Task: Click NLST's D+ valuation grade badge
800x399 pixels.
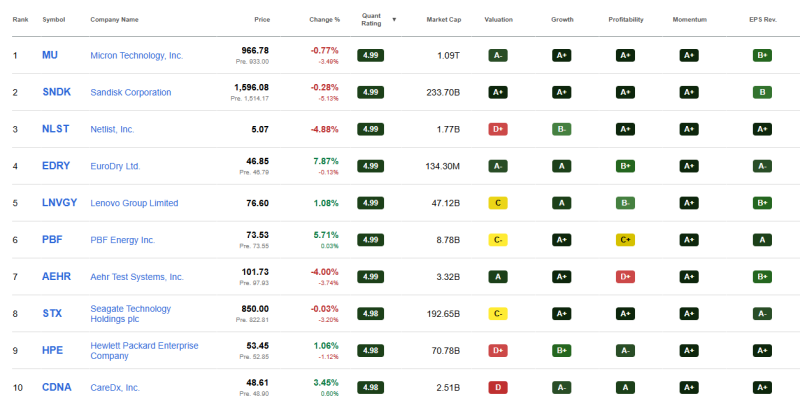Action: click(x=498, y=129)
